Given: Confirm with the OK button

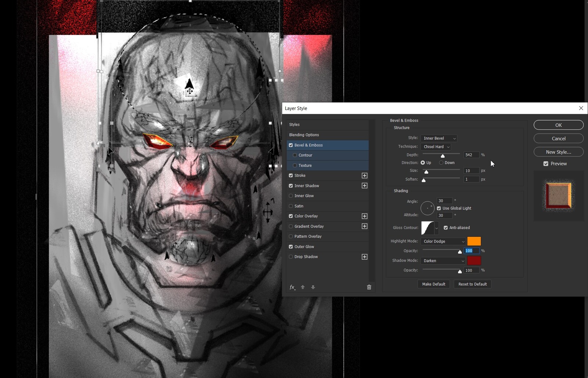Looking at the screenshot, I should (559, 125).
